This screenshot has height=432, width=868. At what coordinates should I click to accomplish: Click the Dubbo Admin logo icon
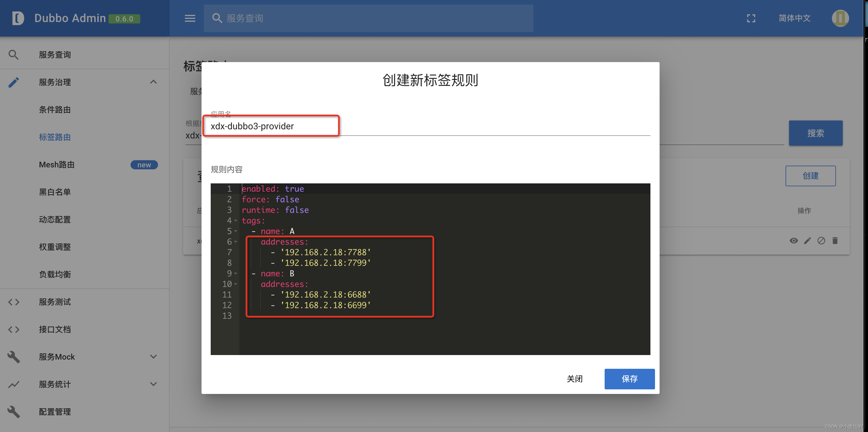pyautogui.click(x=18, y=18)
